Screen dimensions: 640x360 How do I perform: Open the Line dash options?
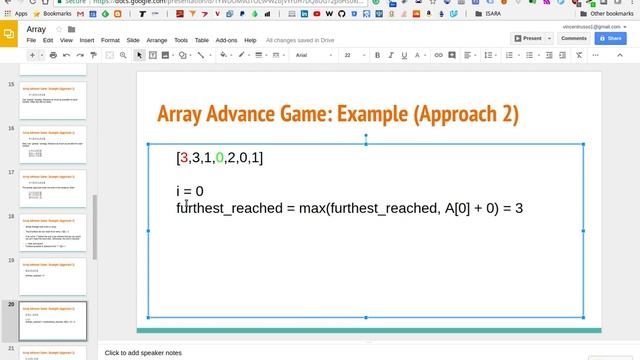276,55
